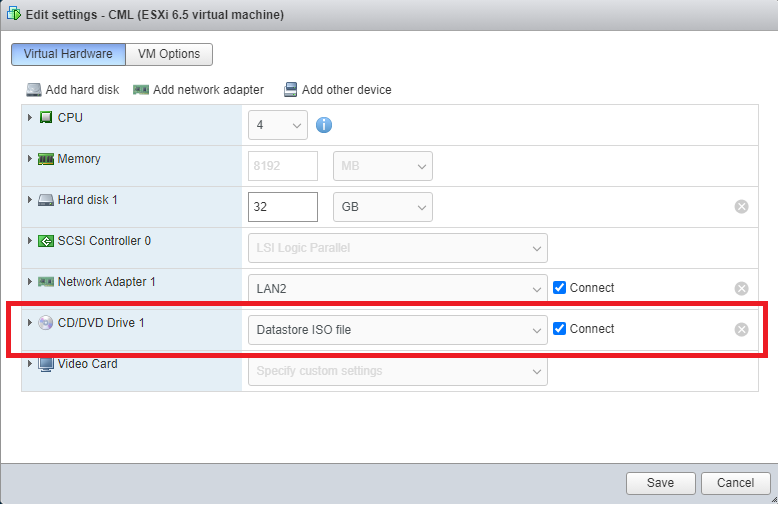Click the Add network adapter icon
Image resolution: width=778 pixels, height=506 pixels.
tap(141, 90)
